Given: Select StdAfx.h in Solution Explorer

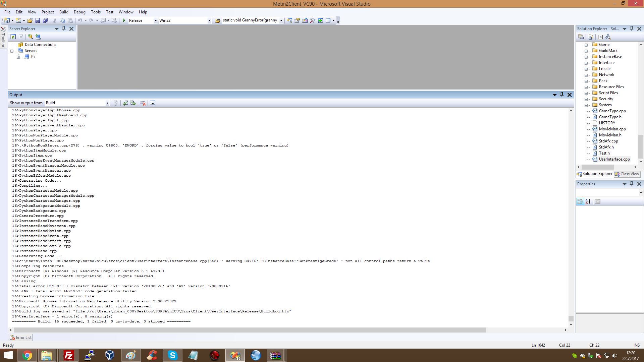Looking at the screenshot, I should [x=606, y=147].
